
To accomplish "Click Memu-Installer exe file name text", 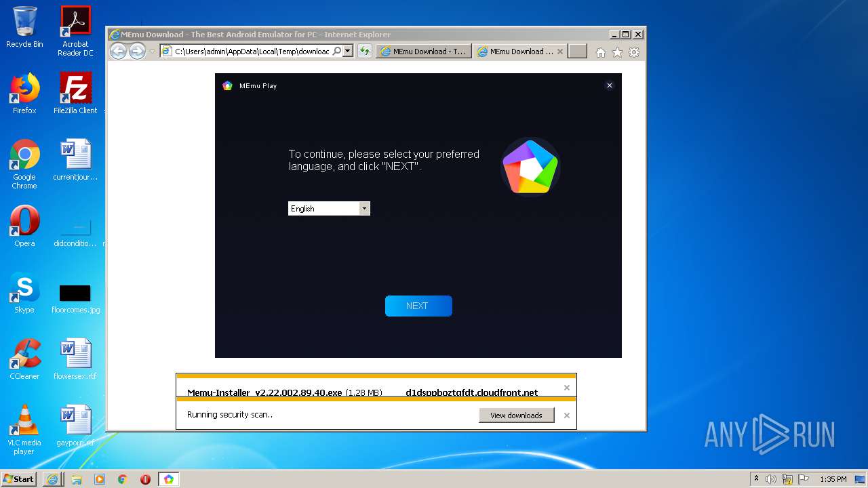I will [x=264, y=392].
